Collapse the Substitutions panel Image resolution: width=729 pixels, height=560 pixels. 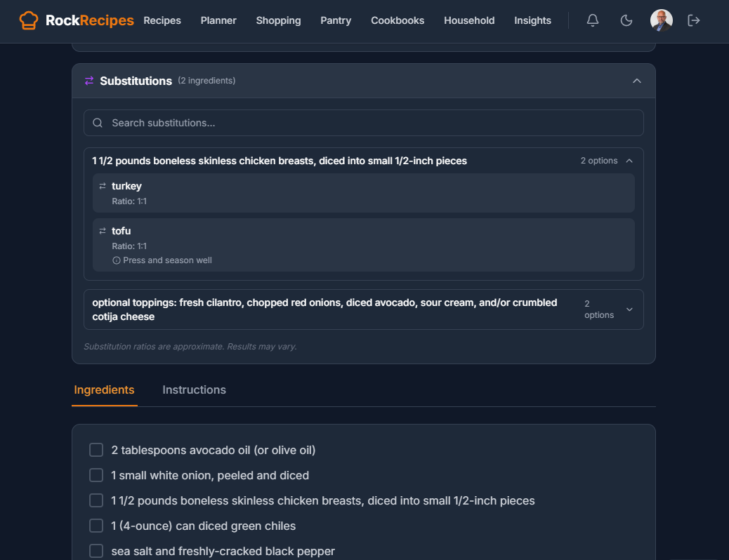pos(637,81)
